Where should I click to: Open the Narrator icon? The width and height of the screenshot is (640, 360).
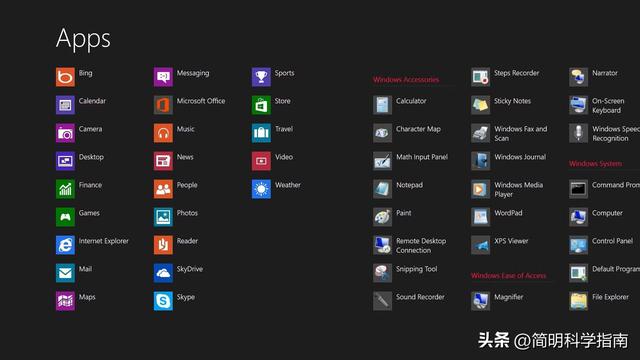[578, 77]
